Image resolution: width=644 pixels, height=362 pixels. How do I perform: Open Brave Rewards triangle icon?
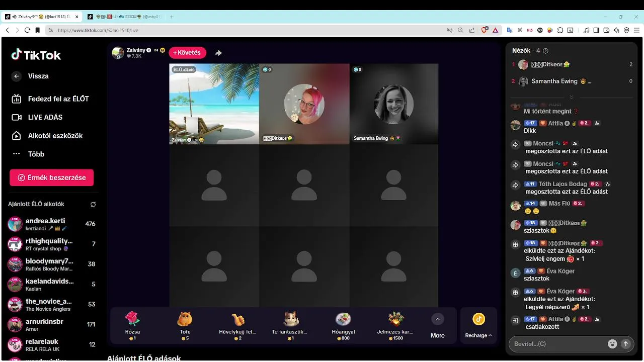[495, 30]
